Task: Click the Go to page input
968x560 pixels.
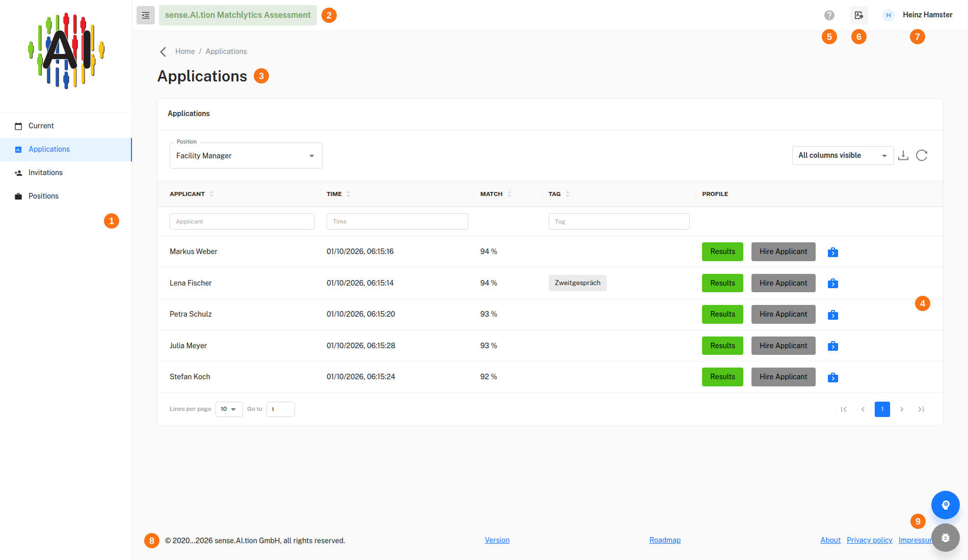Action: click(281, 409)
